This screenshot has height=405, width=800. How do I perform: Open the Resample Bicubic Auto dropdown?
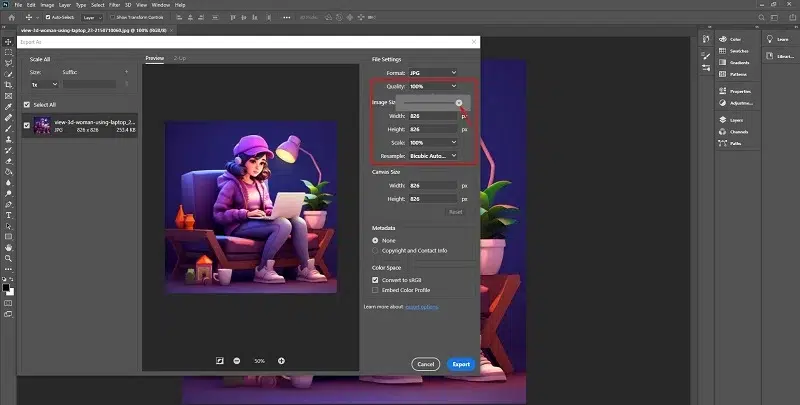click(x=433, y=156)
